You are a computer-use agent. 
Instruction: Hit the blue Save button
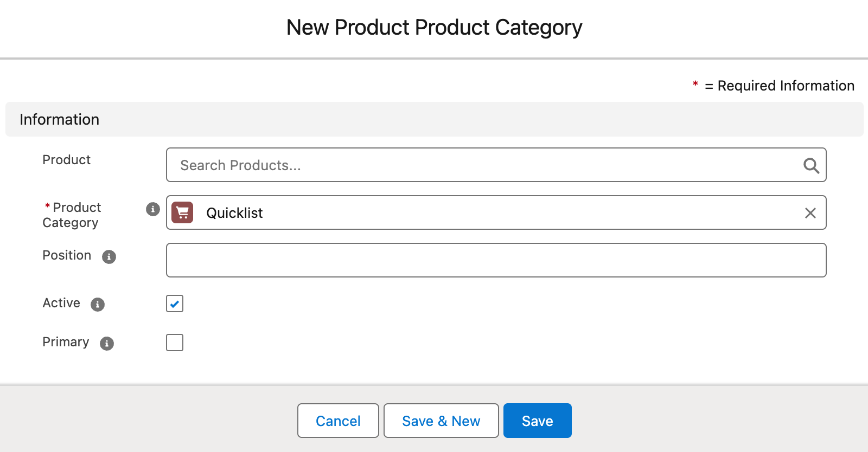pyautogui.click(x=537, y=421)
